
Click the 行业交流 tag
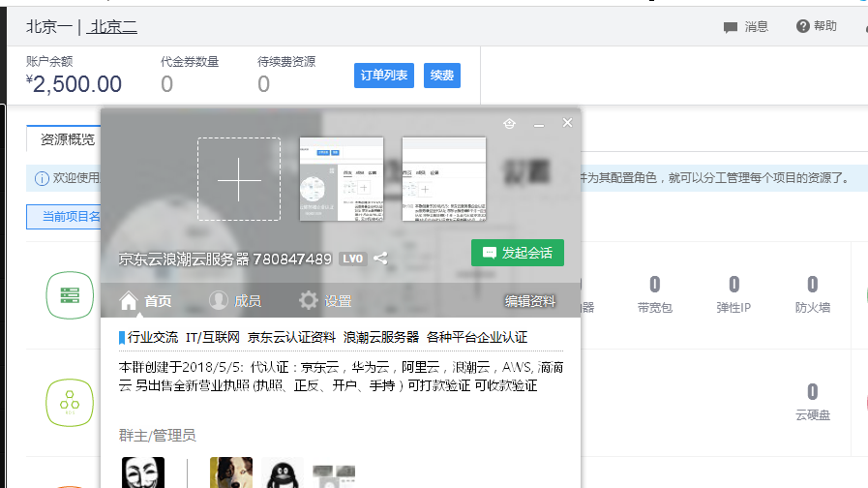[153, 337]
